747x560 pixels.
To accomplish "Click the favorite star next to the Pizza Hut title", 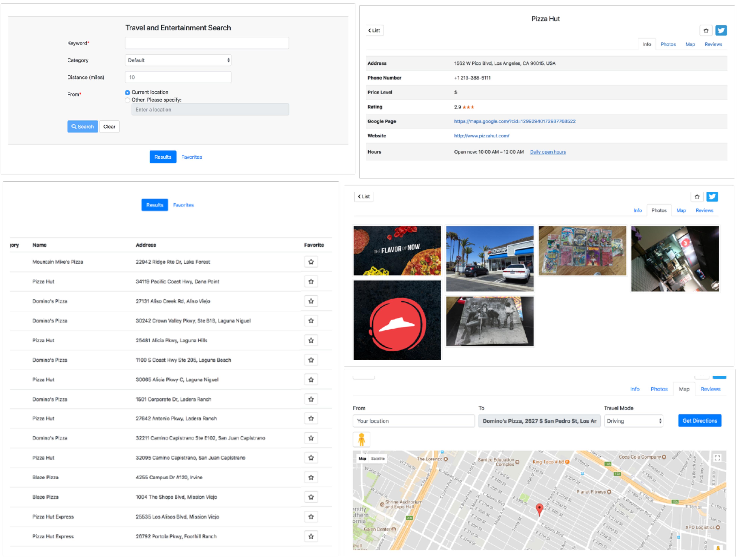I will (706, 30).
